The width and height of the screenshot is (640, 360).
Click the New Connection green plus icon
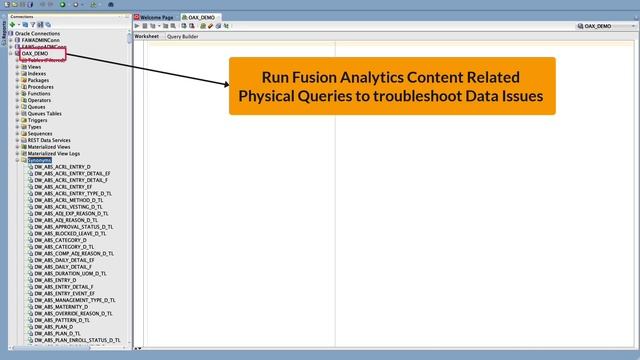[12, 24]
